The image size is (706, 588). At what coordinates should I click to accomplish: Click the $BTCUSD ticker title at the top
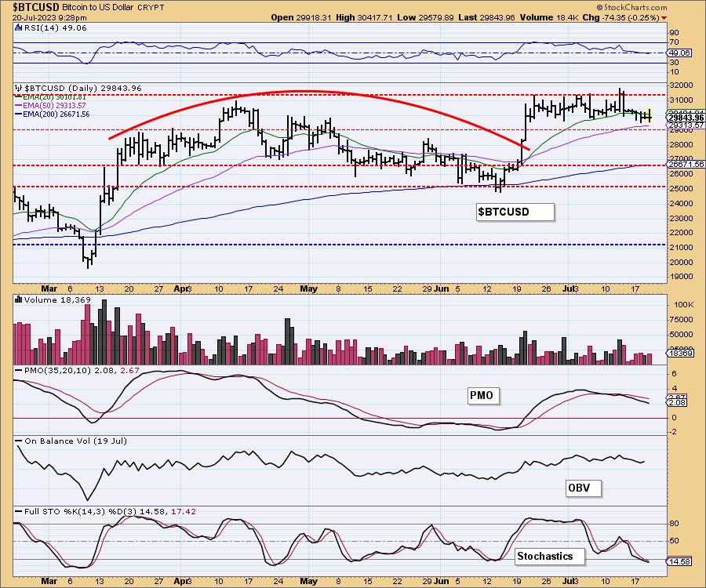click(35, 7)
